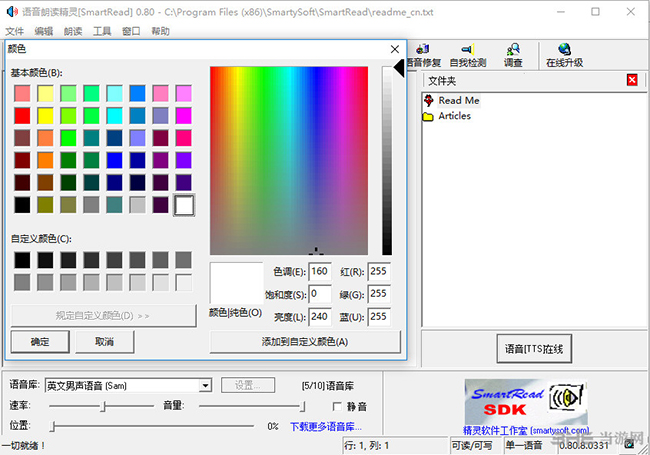
Task: Click the 颜色|纯色 preview box
Action: tap(236, 283)
